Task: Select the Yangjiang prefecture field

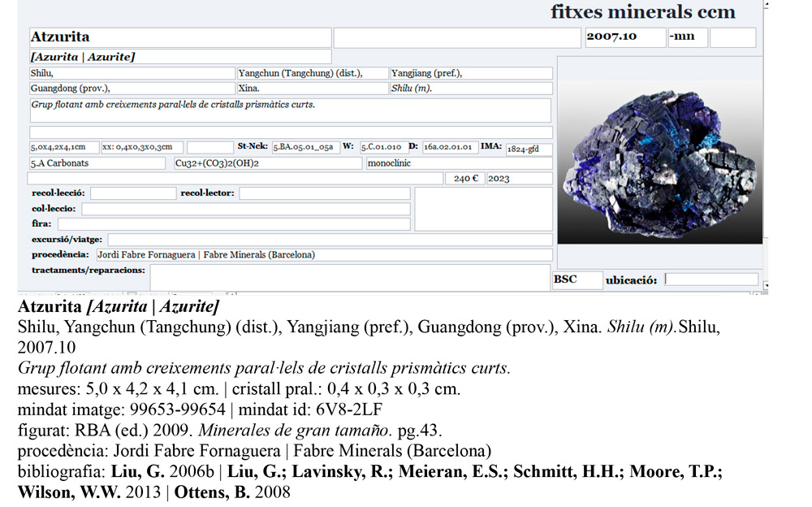Action: click(x=469, y=73)
